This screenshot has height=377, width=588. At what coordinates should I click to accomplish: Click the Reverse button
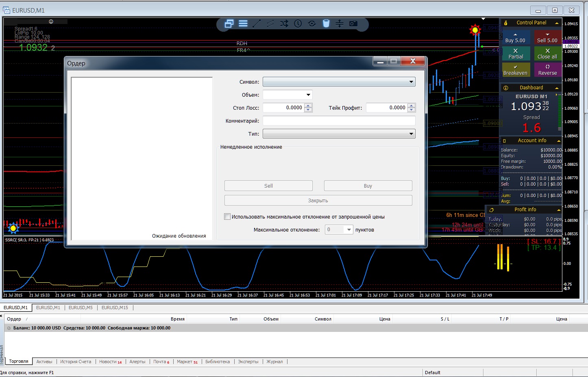coord(547,70)
